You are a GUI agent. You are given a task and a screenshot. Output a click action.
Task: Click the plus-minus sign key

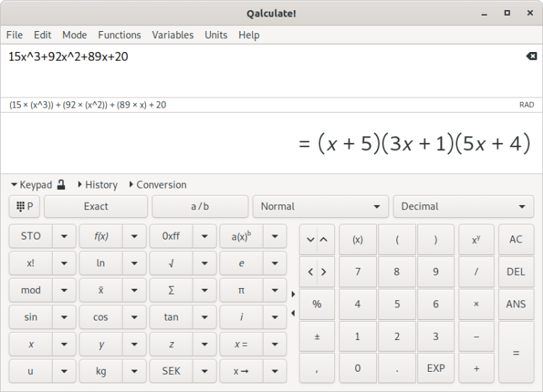click(317, 336)
